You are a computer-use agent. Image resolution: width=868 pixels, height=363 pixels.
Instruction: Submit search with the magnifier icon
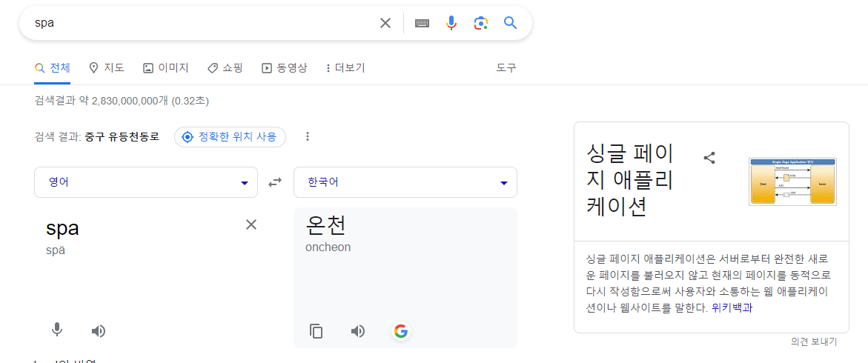510,23
